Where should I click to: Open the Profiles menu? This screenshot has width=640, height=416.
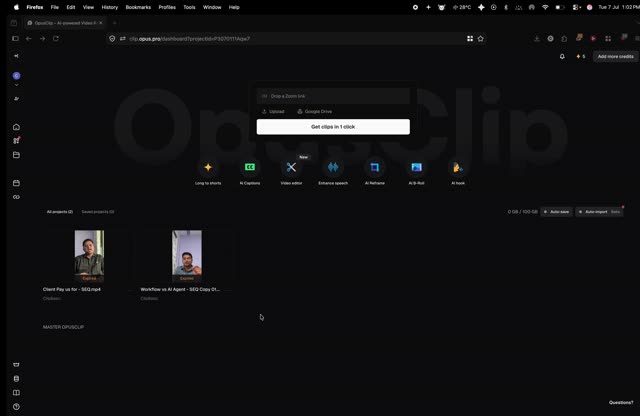(x=167, y=7)
